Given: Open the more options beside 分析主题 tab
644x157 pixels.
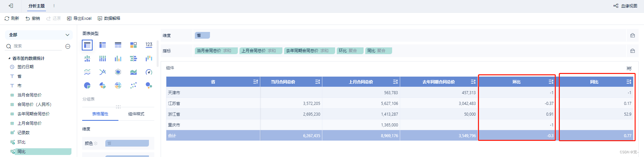Looking at the screenshot, I should [x=54, y=6].
